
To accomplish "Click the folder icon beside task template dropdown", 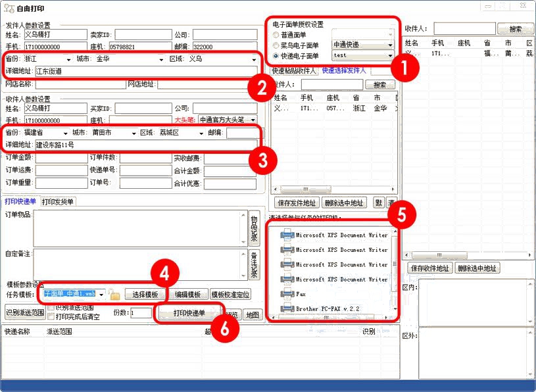I will click(x=114, y=295).
